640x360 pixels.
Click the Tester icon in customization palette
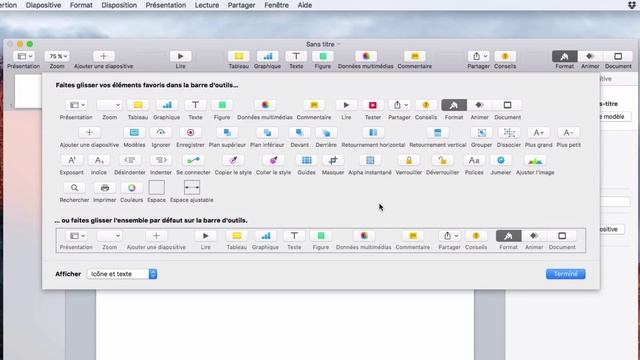[x=372, y=105]
